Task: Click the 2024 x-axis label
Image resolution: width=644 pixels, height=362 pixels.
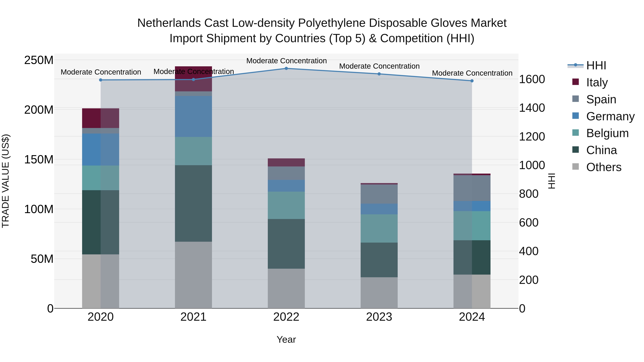Action: (472, 317)
